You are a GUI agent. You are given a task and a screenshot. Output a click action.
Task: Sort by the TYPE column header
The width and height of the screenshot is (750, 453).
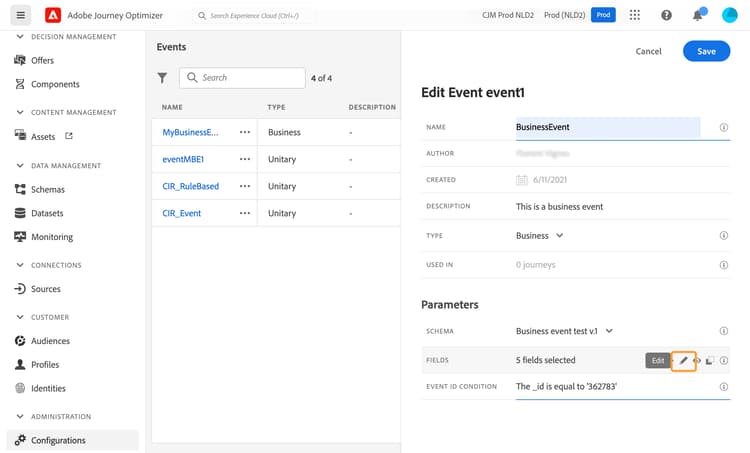276,107
